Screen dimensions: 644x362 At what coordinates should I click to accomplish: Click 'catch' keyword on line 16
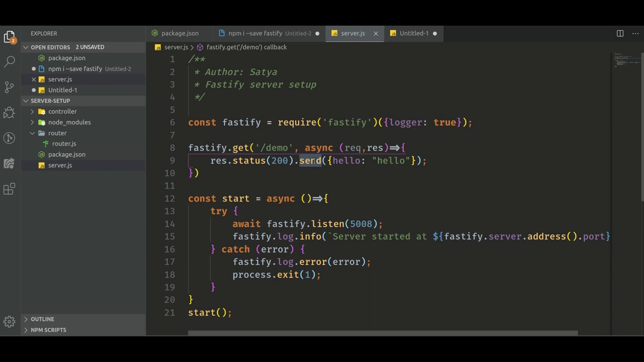(235, 249)
